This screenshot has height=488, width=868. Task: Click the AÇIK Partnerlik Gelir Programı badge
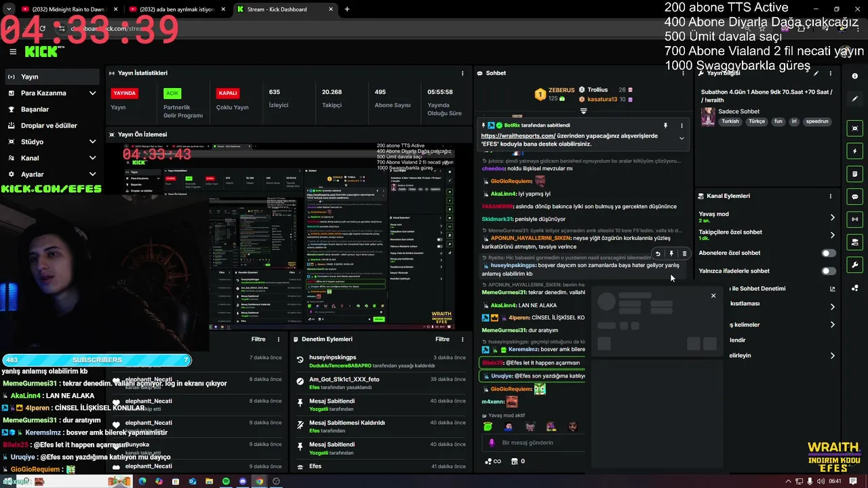pos(172,93)
